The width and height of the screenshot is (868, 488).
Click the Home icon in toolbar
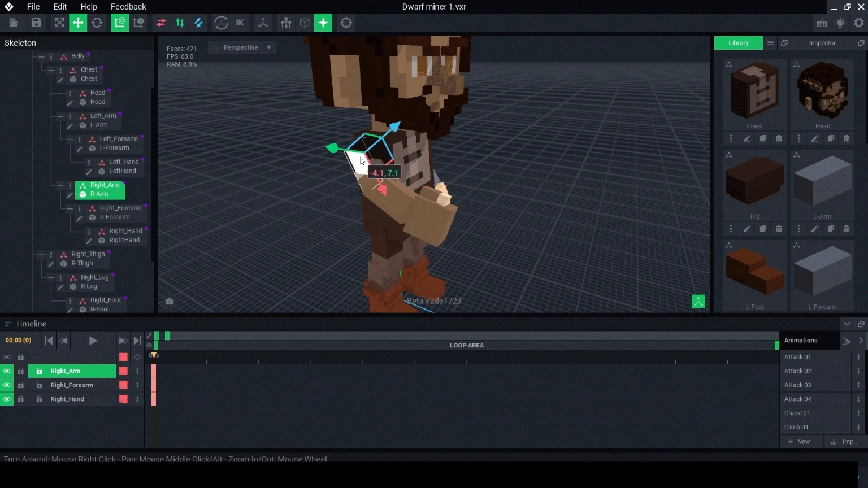point(14,23)
